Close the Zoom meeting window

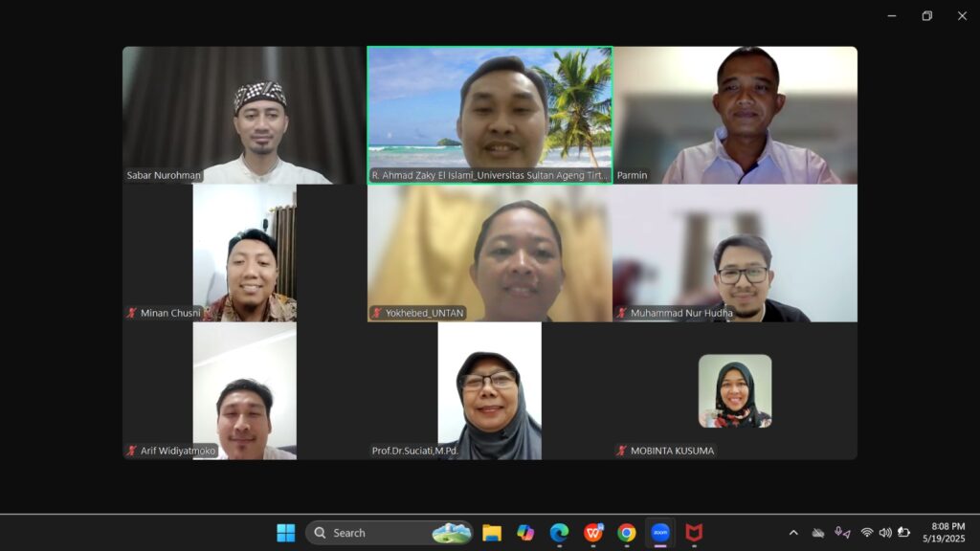[x=962, y=16]
